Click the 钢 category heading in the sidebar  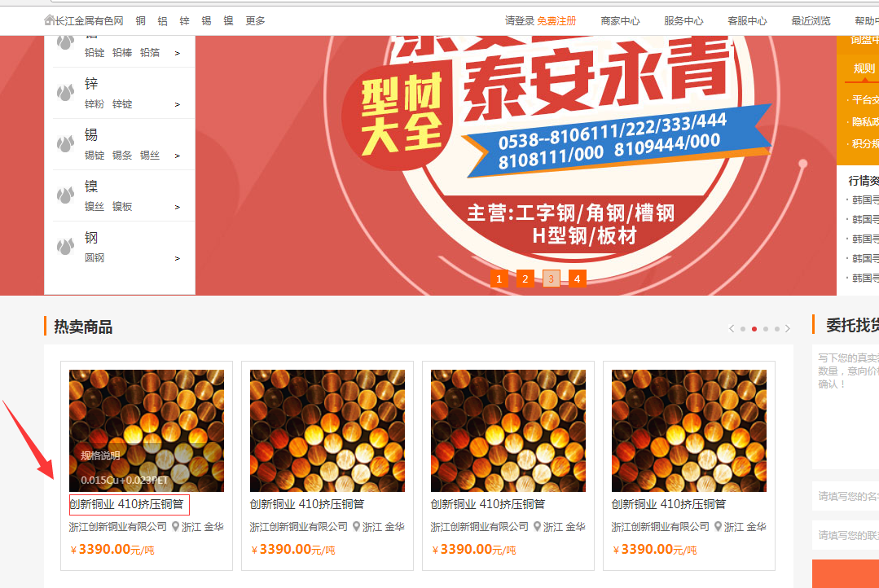coord(90,238)
